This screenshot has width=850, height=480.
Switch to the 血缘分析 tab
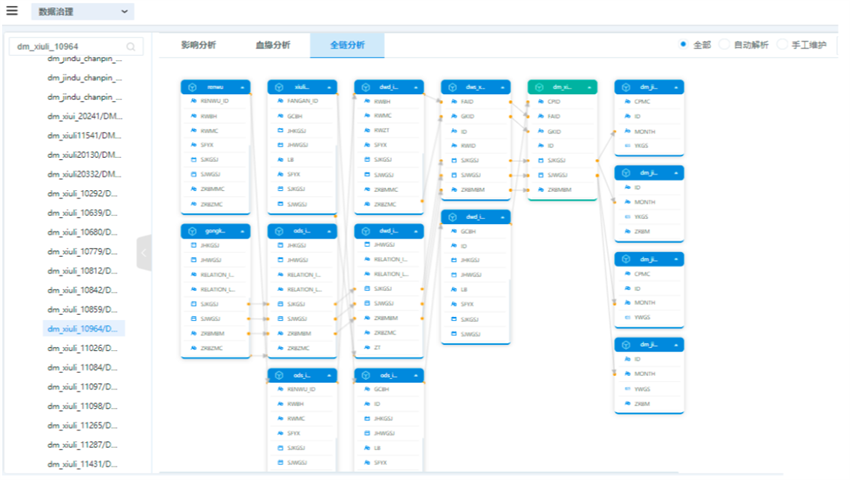click(272, 45)
